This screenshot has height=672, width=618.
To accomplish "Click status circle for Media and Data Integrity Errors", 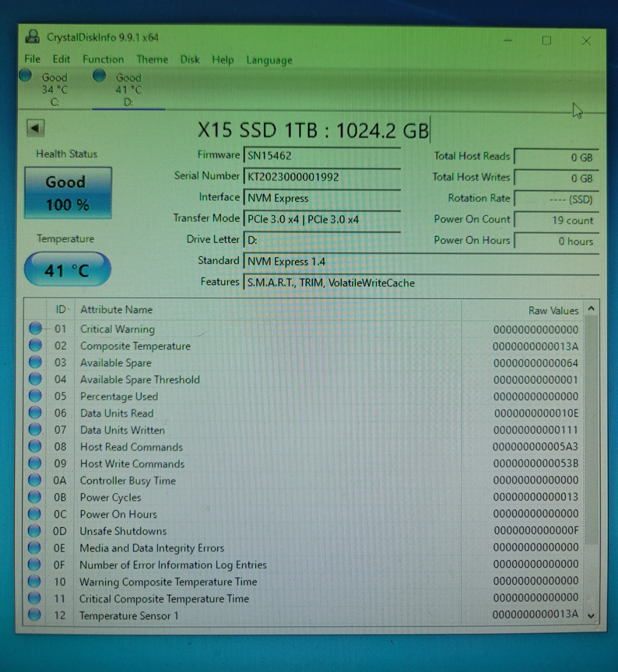I will point(35,547).
